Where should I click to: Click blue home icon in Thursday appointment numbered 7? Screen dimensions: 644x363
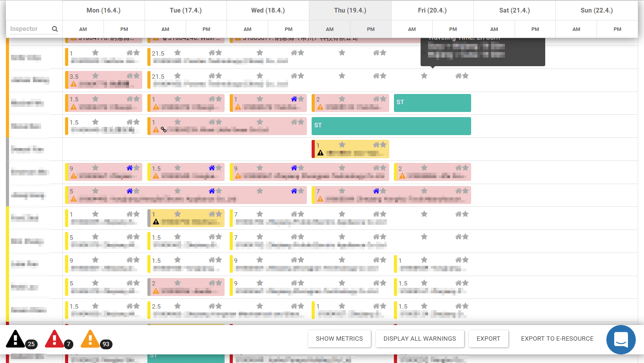point(376,191)
